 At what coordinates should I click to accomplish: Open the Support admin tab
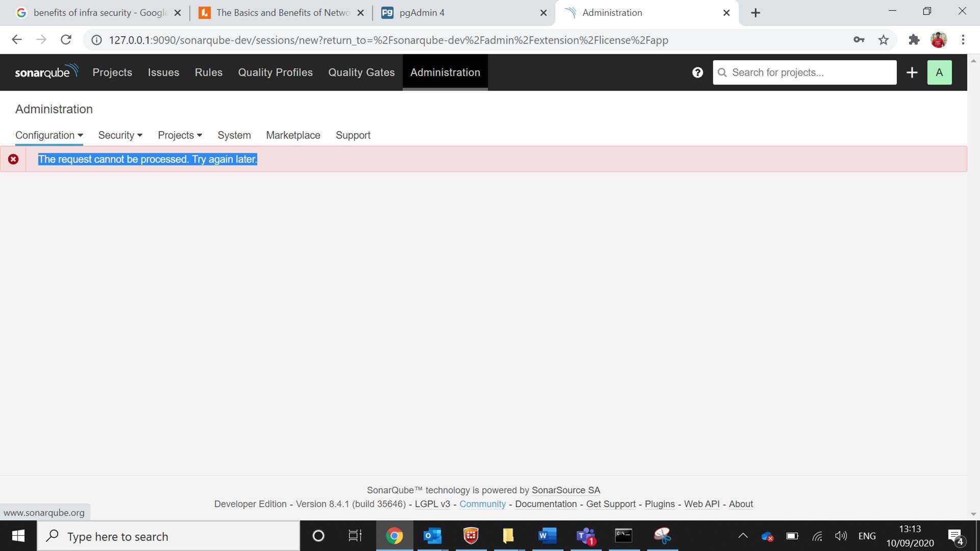(x=353, y=135)
